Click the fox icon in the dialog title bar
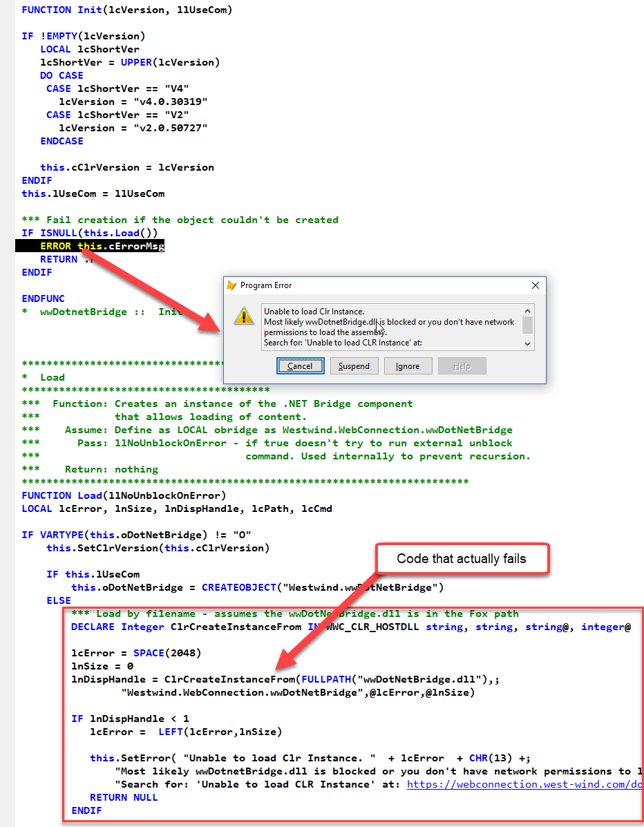644x827 pixels. click(231, 285)
